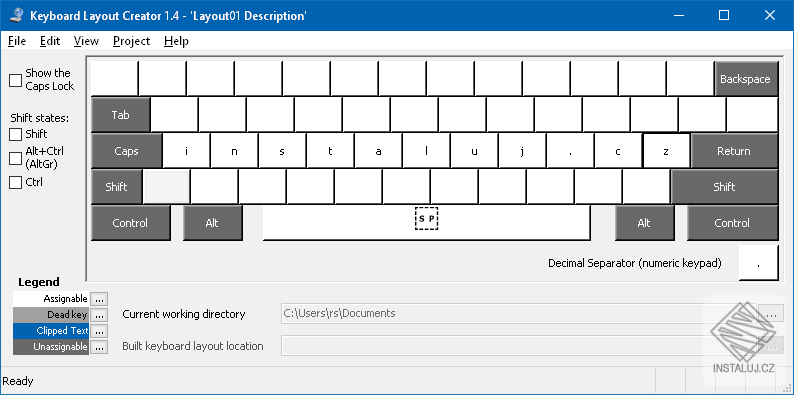This screenshot has height=395, width=794.
Task: Click the key labeled t
Action: click(330, 151)
